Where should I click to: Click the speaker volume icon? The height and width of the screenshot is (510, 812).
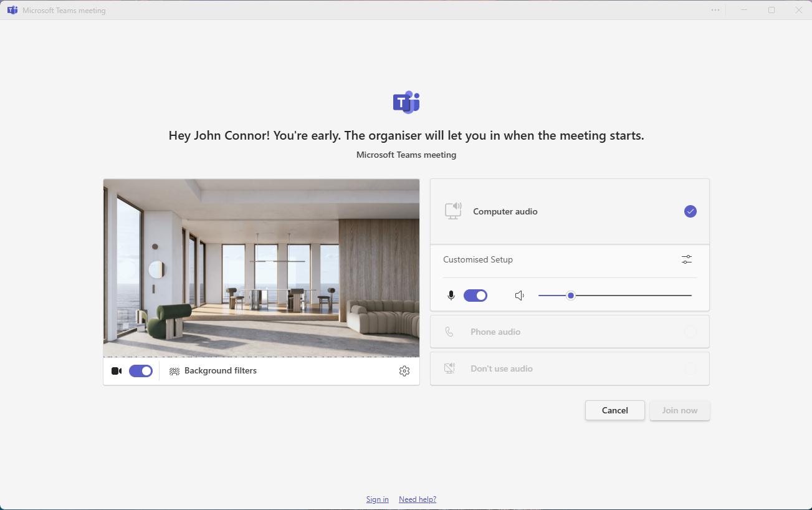click(x=520, y=296)
